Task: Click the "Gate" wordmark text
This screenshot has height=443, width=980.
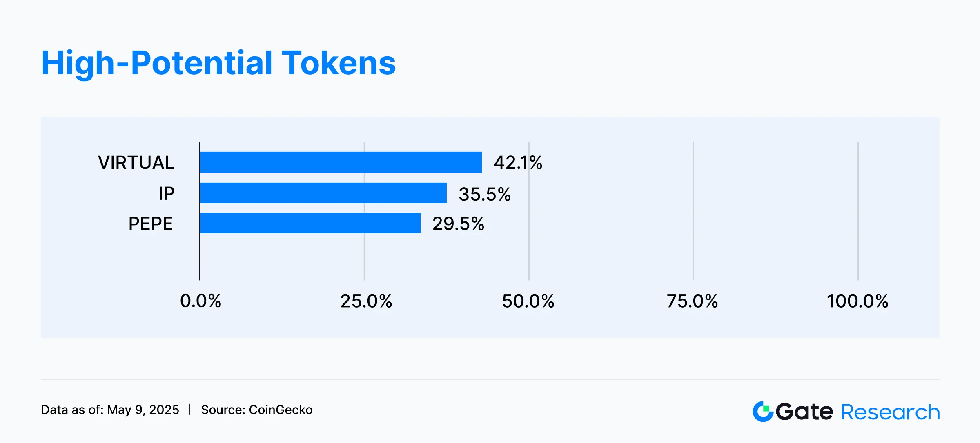Action: pos(804,412)
